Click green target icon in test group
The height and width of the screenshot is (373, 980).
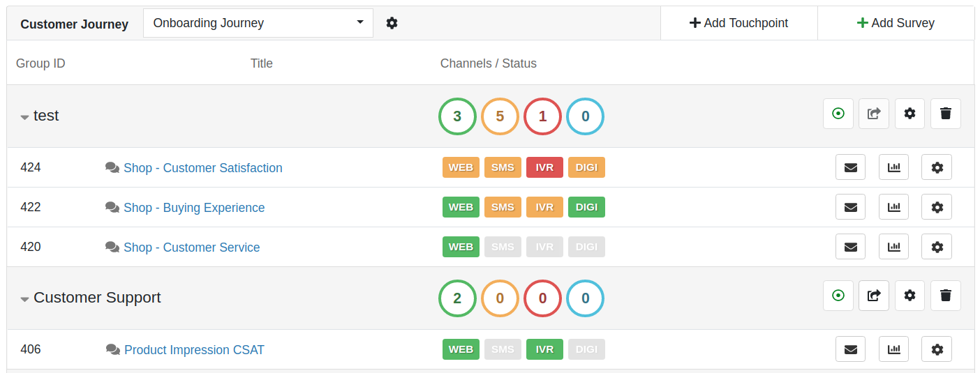(838, 114)
